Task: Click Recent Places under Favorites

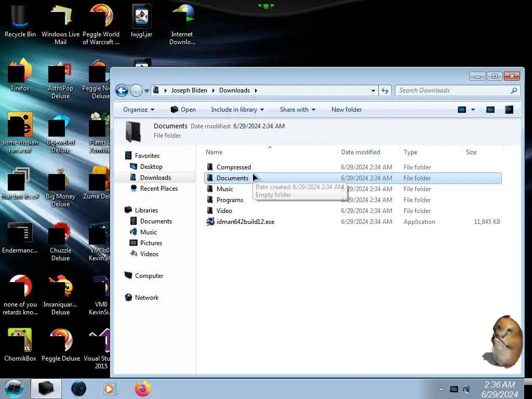Action: click(x=159, y=188)
